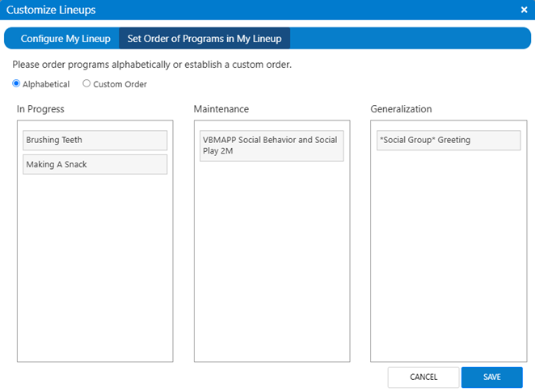535x392 pixels.
Task: Open Set Order of Programs tab
Action: point(204,39)
